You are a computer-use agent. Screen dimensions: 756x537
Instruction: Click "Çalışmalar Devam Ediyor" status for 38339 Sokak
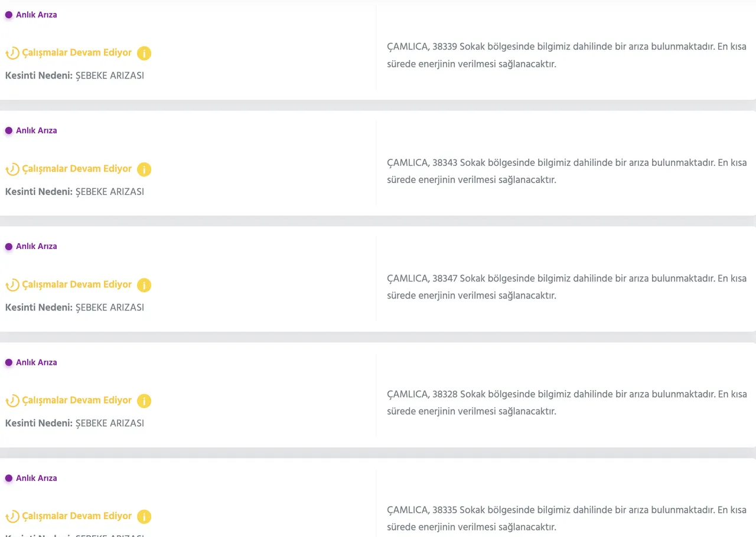(77, 53)
